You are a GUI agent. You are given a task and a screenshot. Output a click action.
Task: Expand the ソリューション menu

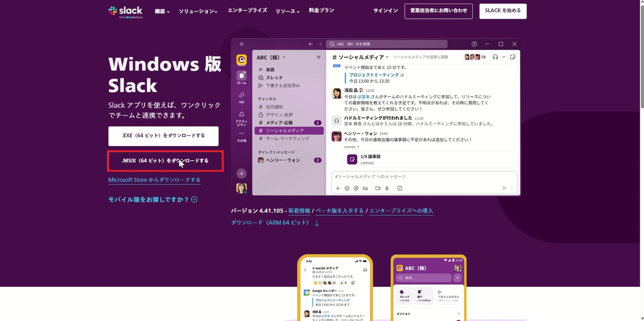[x=198, y=11]
